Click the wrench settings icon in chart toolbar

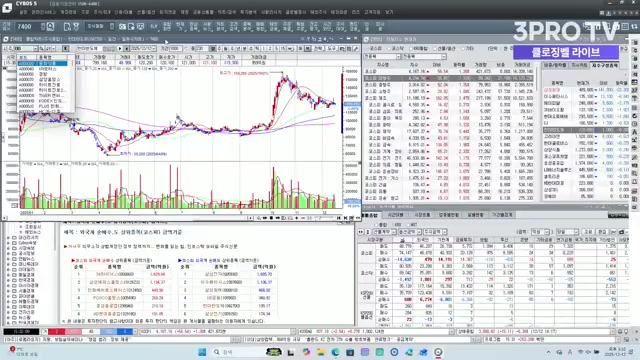[356, 49]
